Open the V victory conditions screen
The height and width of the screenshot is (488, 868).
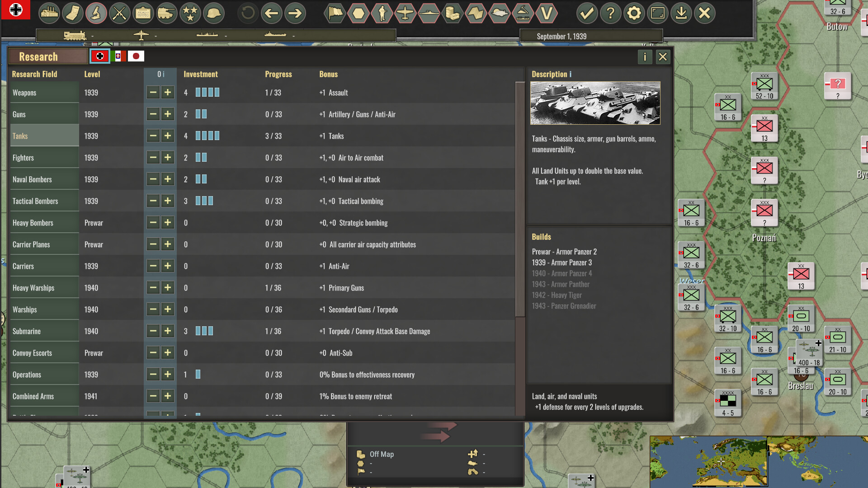(x=547, y=13)
